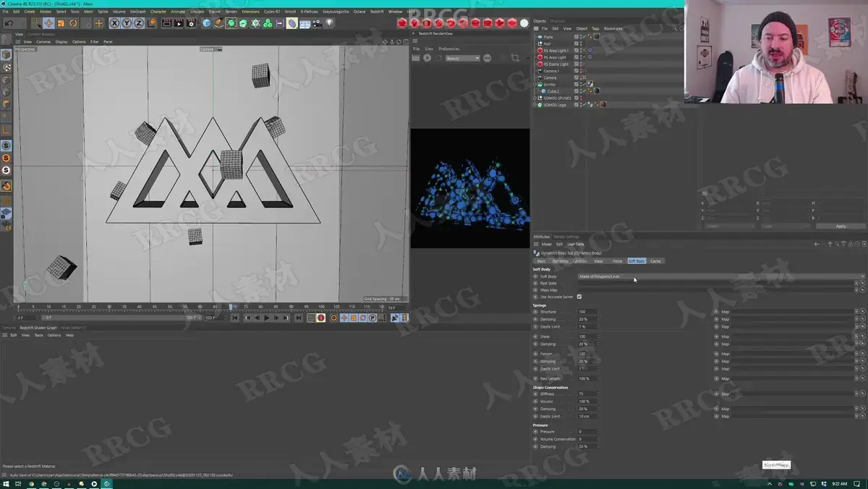868x489 pixels.
Task: Open the User Data menu in Attributes
Action: coord(576,244)
